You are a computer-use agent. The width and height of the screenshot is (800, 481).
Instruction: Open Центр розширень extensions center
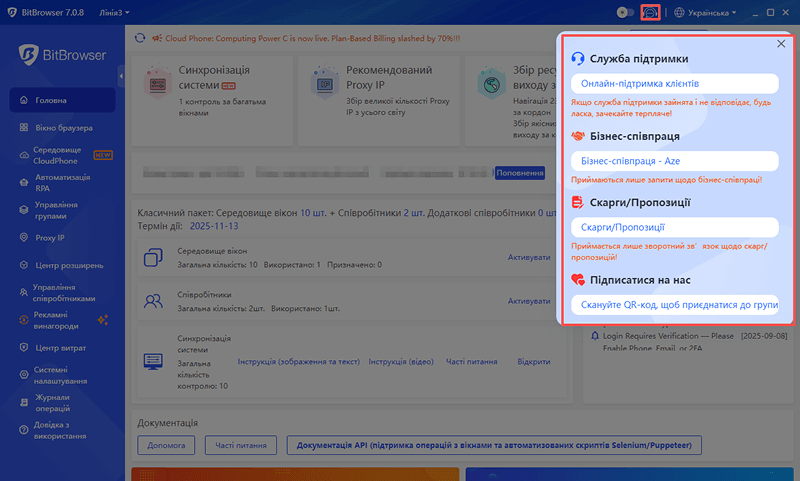tap(26, 265)
